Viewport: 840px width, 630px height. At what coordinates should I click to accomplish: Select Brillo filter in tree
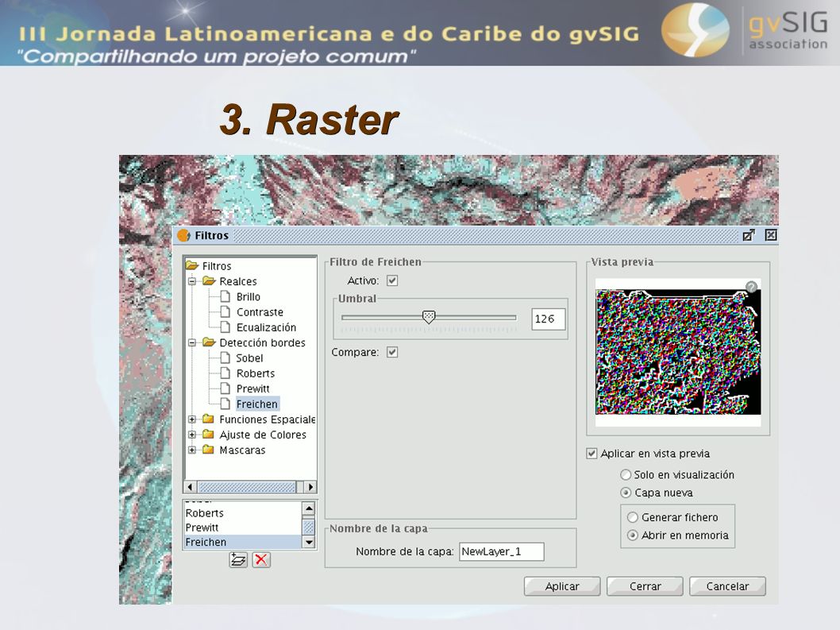point(248,296)
